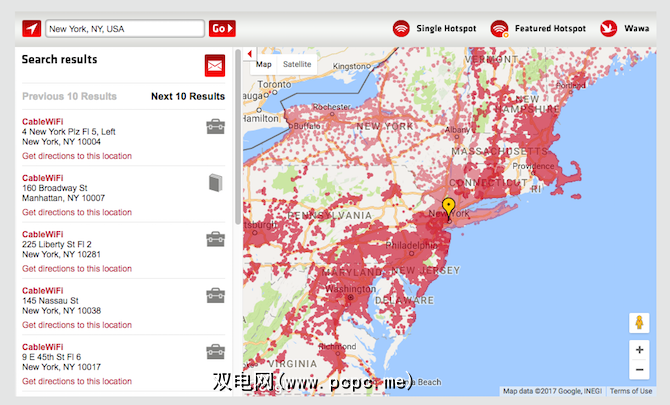Click the Richmond label on map
Viewport: 670px width, 405px height.
coord(337,346)
